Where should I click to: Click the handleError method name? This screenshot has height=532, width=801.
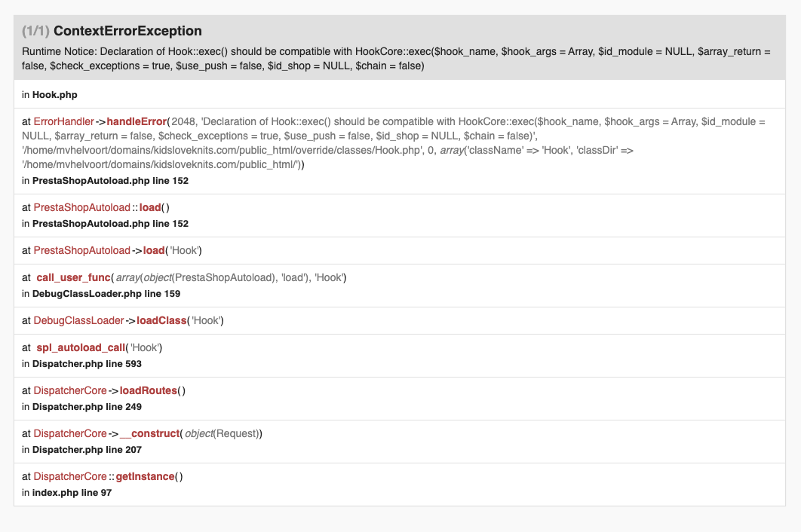click(137, 121)
